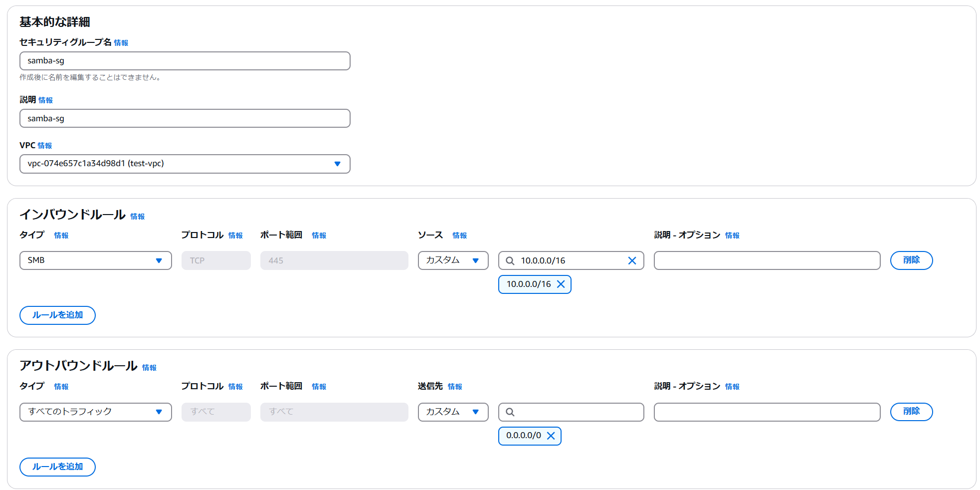Screen dimensions: 980x490
Task: Click the outbound destination search magnifier icon
Action: (x=510, y=412)
